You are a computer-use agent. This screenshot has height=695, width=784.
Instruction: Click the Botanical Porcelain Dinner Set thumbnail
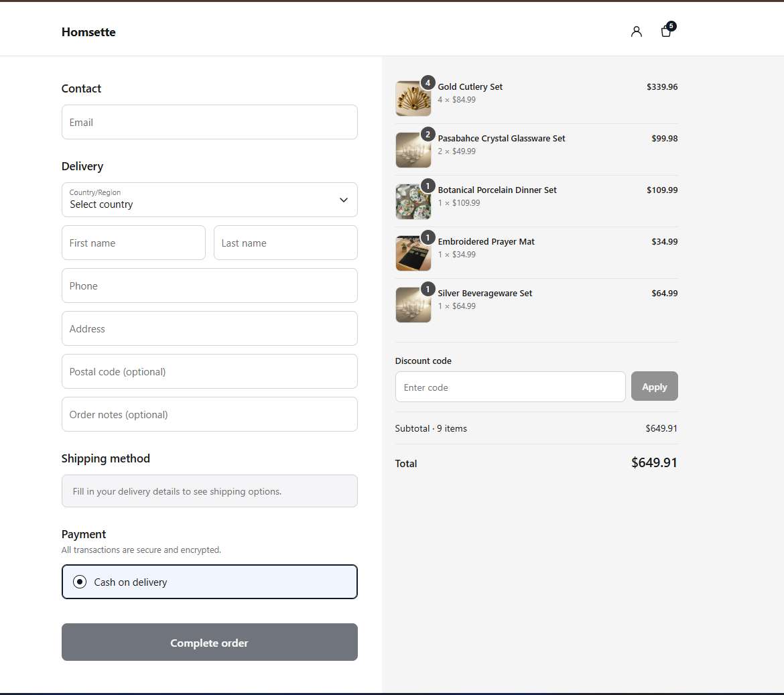point(413,202)
